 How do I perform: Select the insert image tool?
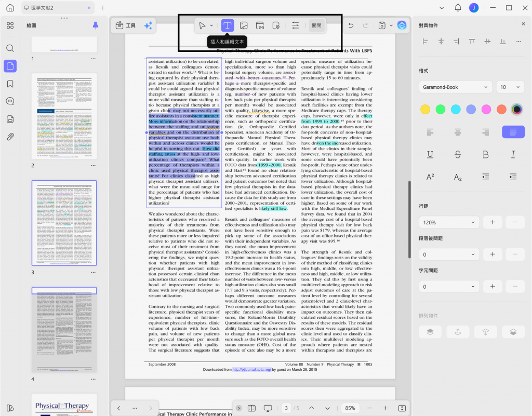(244, 25)
